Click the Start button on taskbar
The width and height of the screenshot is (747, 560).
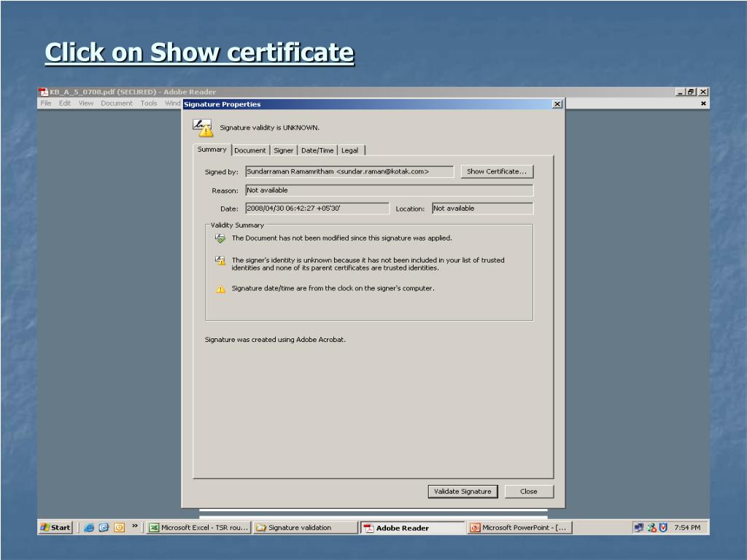point(55,528)
